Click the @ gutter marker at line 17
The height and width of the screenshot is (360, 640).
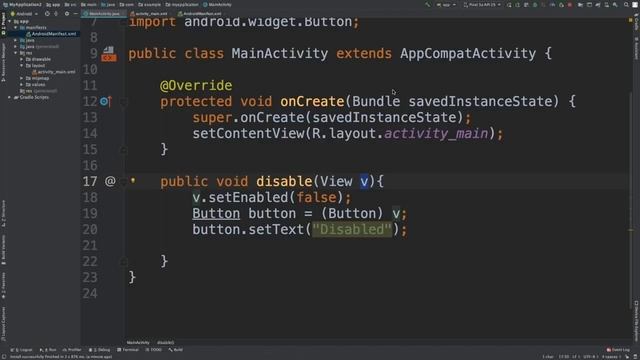pyautogui.click(x=110, y=181)
